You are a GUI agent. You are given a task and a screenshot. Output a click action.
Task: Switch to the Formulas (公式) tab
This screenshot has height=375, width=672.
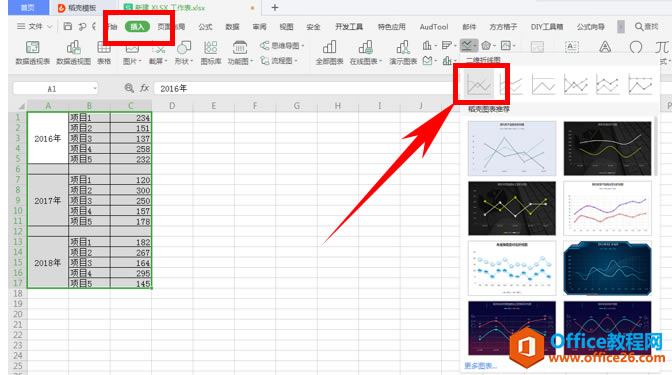click(x=205, y=27)
